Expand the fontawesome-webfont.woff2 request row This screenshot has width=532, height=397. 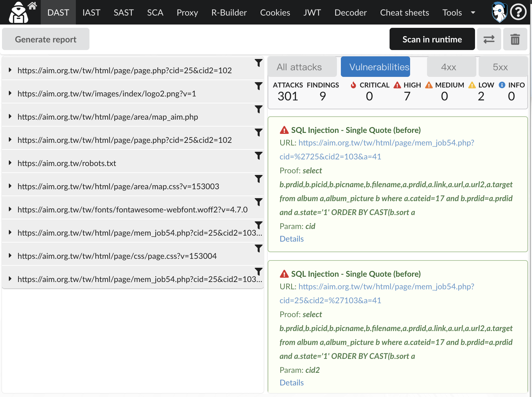(10, 209)
